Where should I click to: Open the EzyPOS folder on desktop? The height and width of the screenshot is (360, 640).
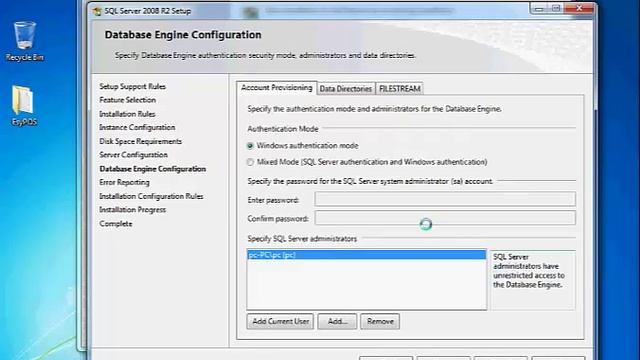click(24, 105)
